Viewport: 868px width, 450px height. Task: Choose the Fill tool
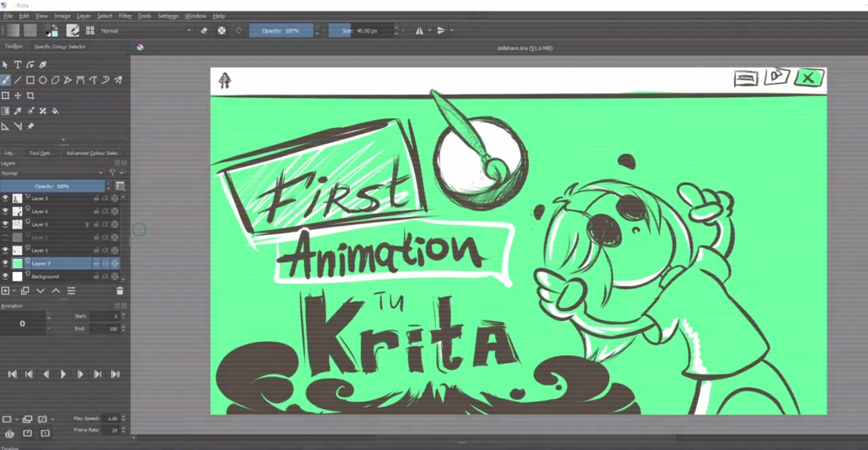[x=55, y=110]
